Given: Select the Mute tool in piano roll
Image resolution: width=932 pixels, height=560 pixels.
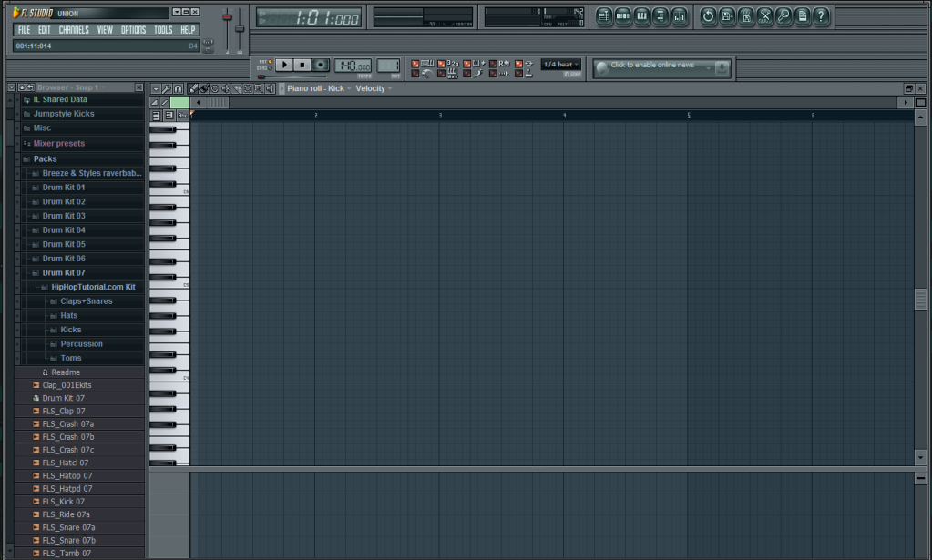Looking at the screenshot, I should (x=225, y=88).
